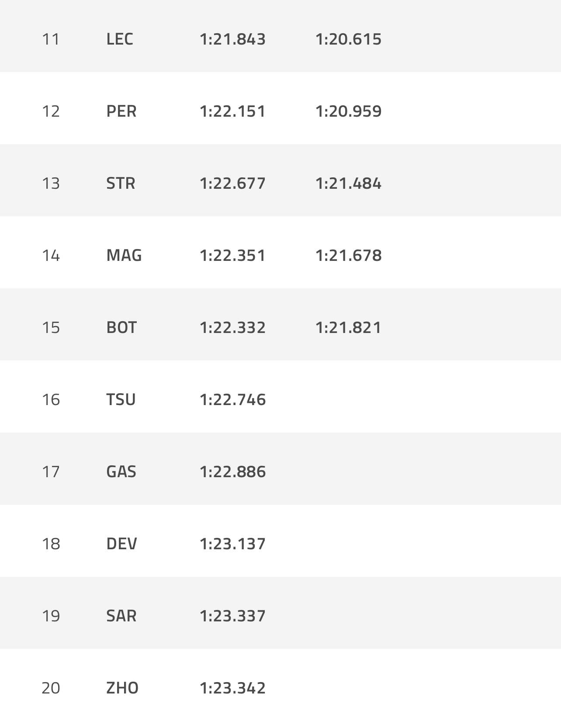This screenshot has height=728, width=561.
Task: Select driver SAR in row 19
Action: pyautogui.click(x=121, y=616)
